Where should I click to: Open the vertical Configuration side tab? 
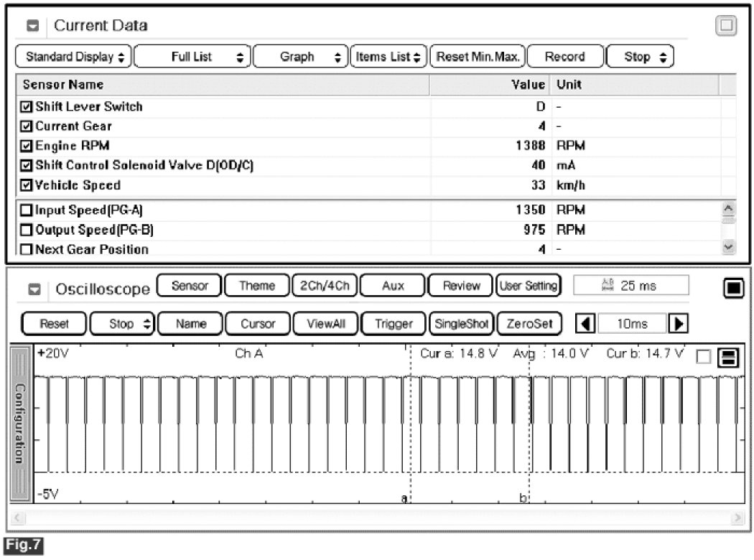coord(21,422)
